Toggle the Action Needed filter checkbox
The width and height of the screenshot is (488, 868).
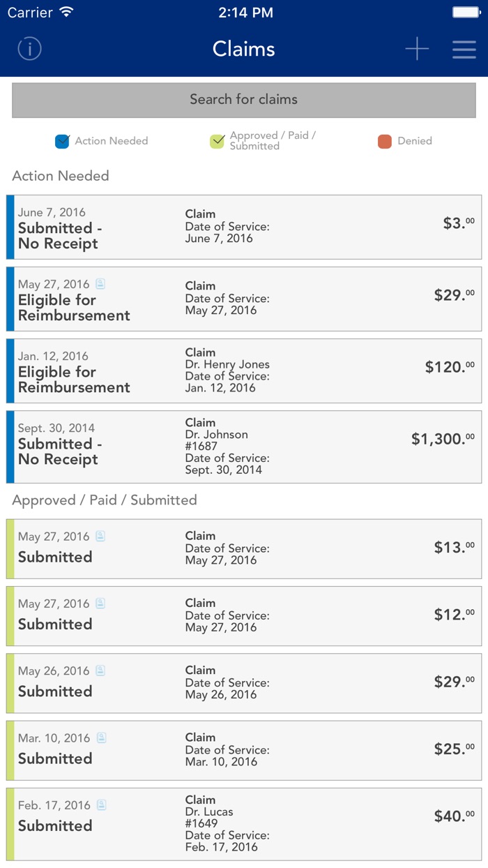point(63,141)
